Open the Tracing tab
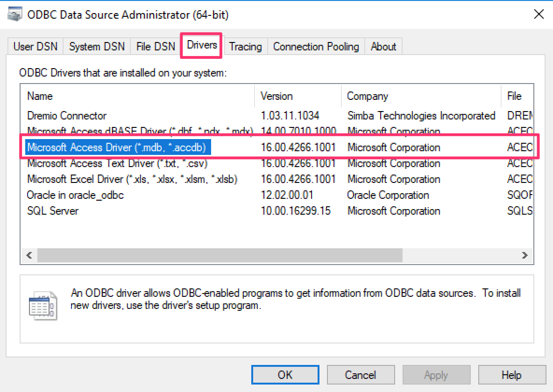This screenshot has width=553, height=392. coord(246,47)
